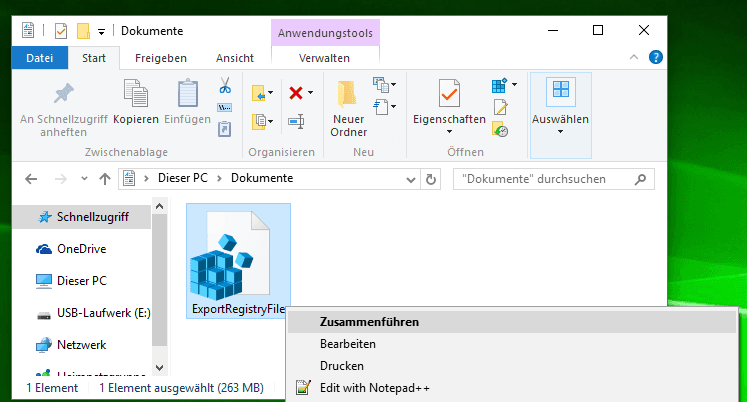The image size is (747, 402).
Task: Click Dieser PC in the address breadcrumb
Action: [183, 178]
